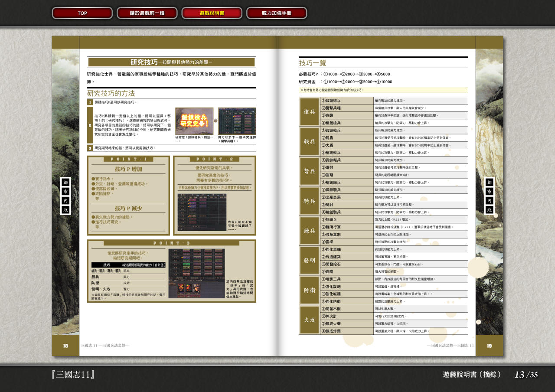The height and width of the screenshot is (392, 555).
Task: Click the ②出產良馬 skill row
Action: click(394, 197)
